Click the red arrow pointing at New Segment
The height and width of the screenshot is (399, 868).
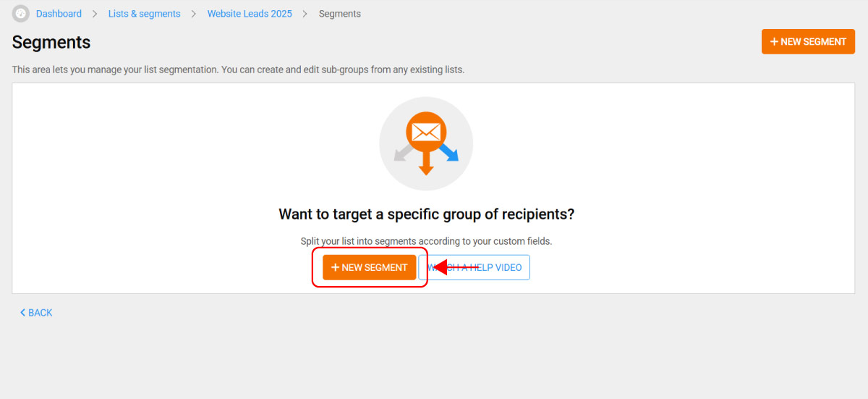441,268
